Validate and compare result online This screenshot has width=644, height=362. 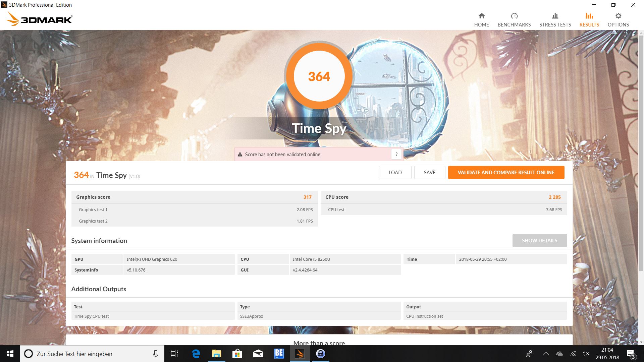point(506,172)
